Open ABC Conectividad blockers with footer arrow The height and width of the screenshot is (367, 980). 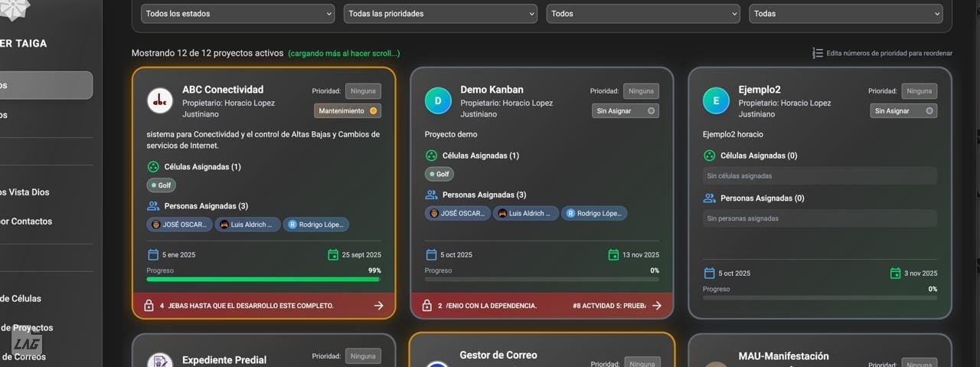[378, 306]
